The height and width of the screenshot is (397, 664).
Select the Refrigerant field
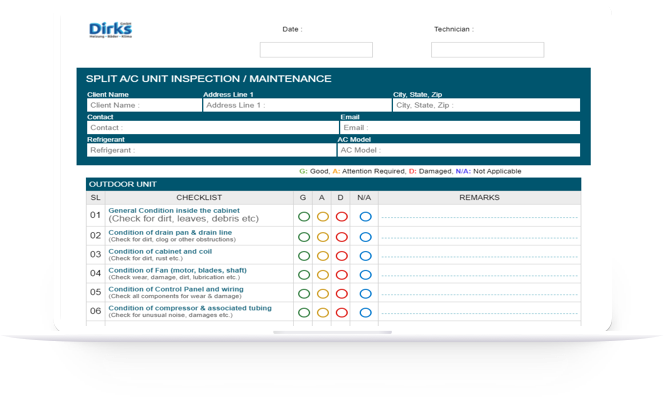point(211,150)
